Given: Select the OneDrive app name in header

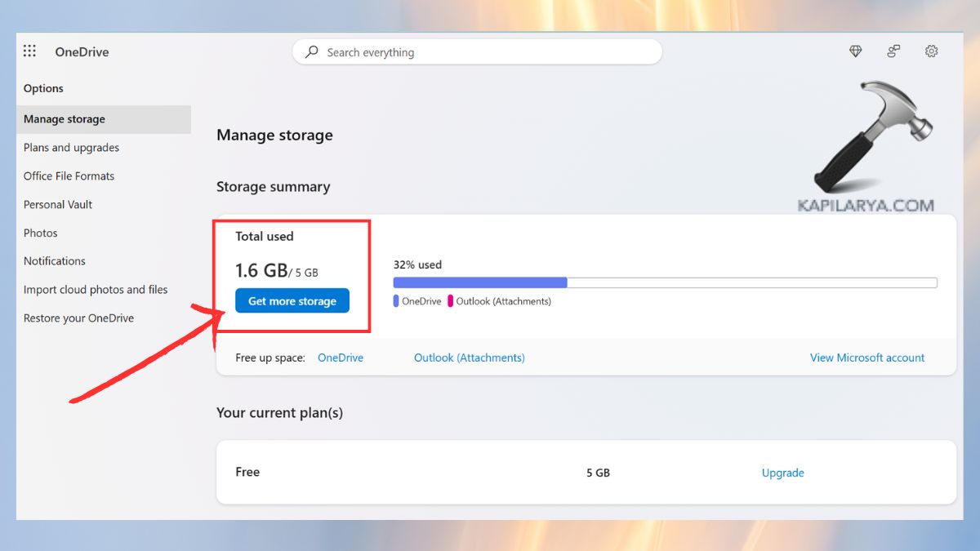Looking at the screenshot, I should pos(81,51).
